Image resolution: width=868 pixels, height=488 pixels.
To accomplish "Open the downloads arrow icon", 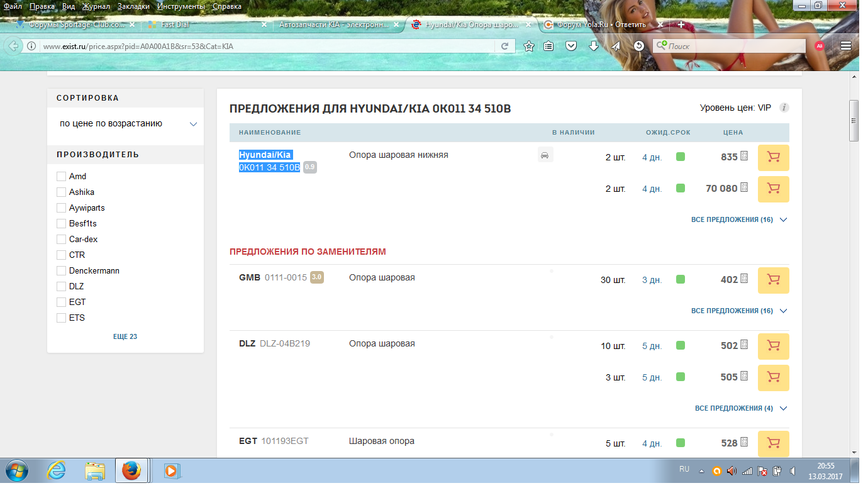I will [593, 46].
